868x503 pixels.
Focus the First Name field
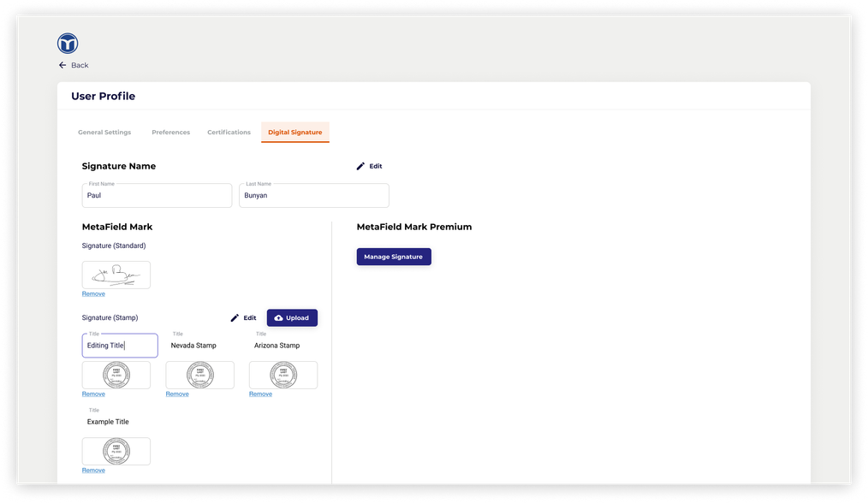[157, 196]
